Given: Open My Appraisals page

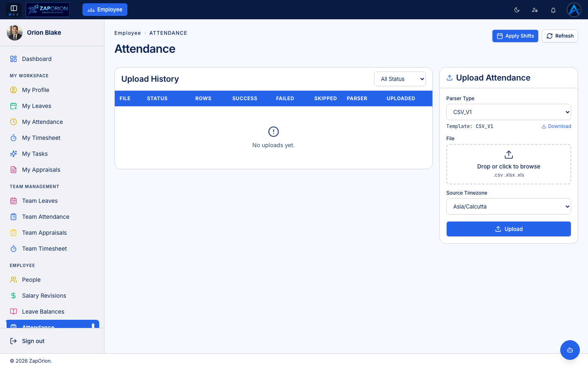Looking at the screenshot, I should [x=52, y=170].
